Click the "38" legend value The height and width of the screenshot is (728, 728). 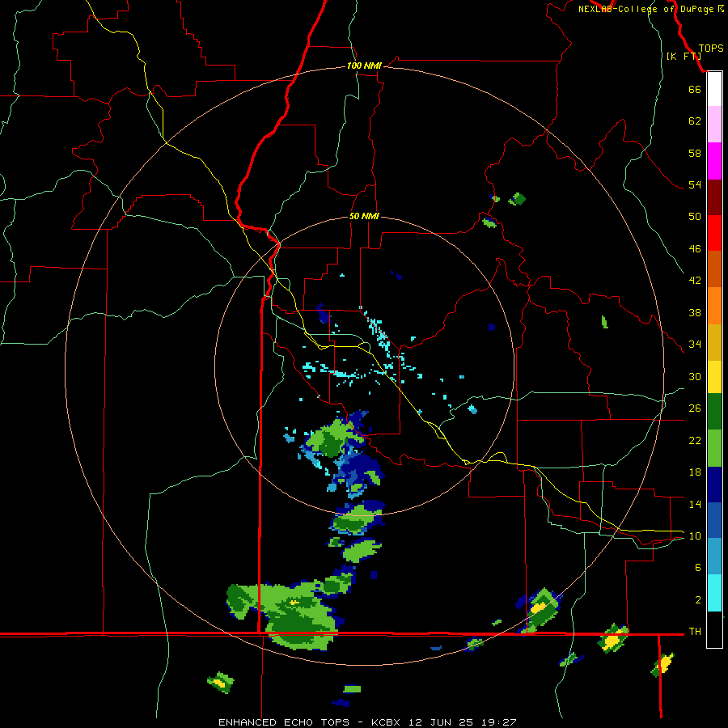pyautogui.click(x=695, y=312)
